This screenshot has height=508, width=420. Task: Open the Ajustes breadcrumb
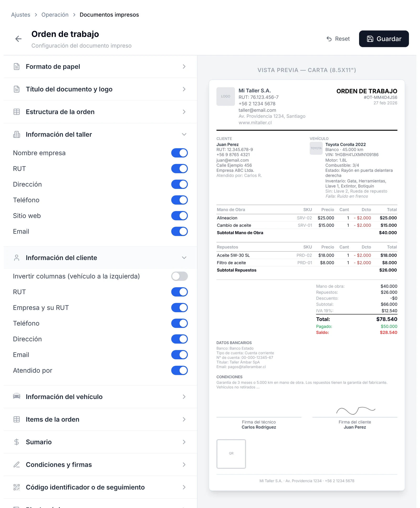[20, 15]
